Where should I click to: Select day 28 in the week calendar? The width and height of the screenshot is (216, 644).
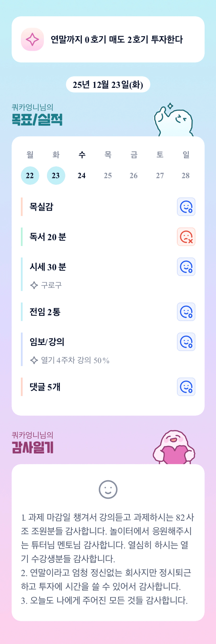coord(186,176)
